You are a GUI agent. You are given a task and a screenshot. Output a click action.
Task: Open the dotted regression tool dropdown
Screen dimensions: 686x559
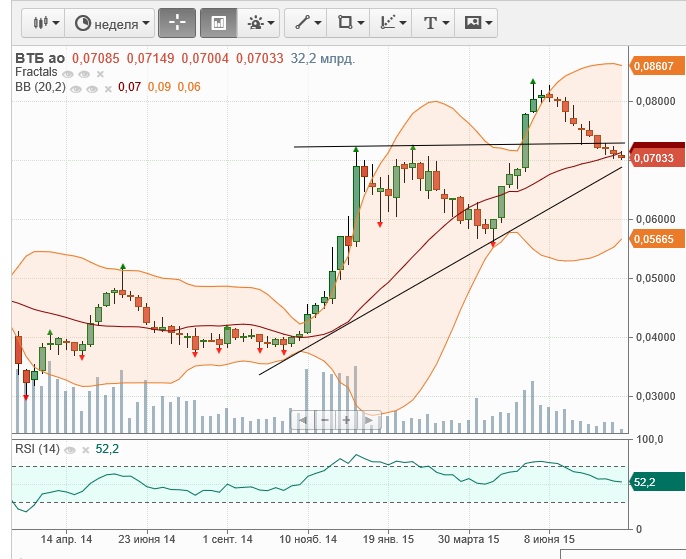tap(391, 23)
